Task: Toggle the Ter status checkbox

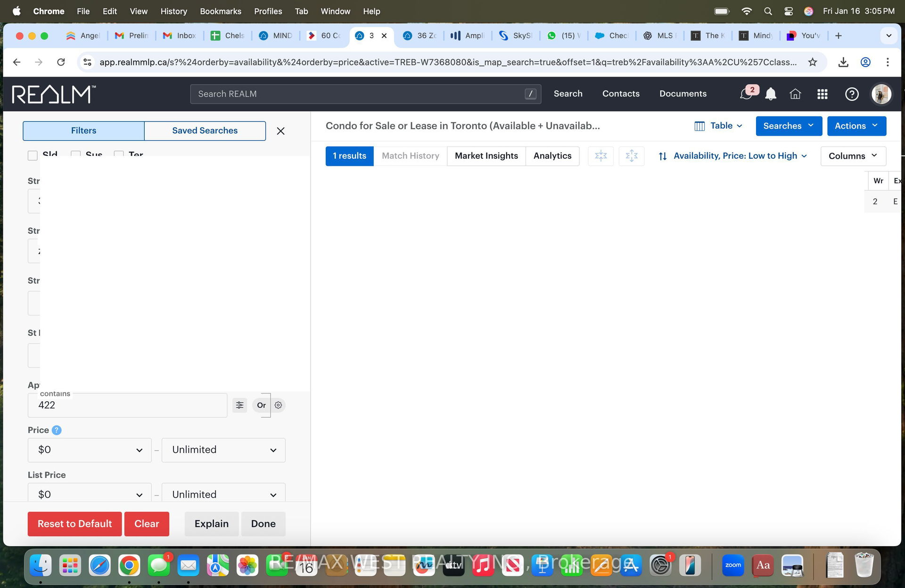Action: (119, 154)
